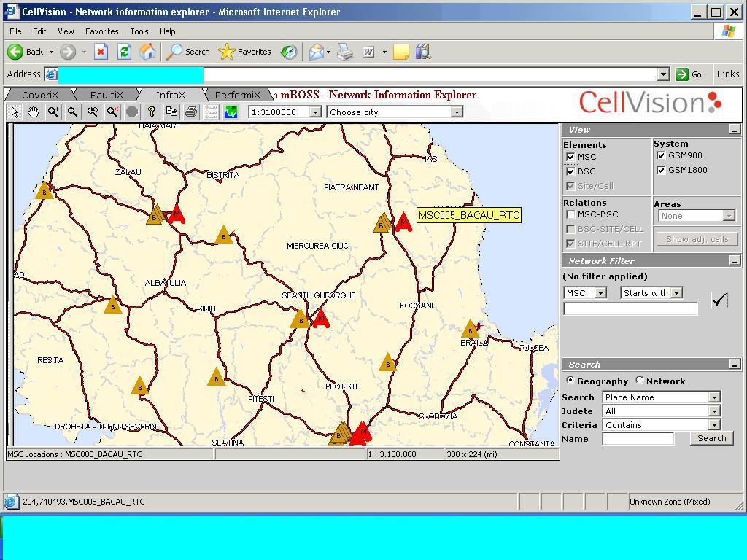Viewport: 747px width, 560px height.
Task: Select the map zoom out tool
Action: [x=73, y=112]
